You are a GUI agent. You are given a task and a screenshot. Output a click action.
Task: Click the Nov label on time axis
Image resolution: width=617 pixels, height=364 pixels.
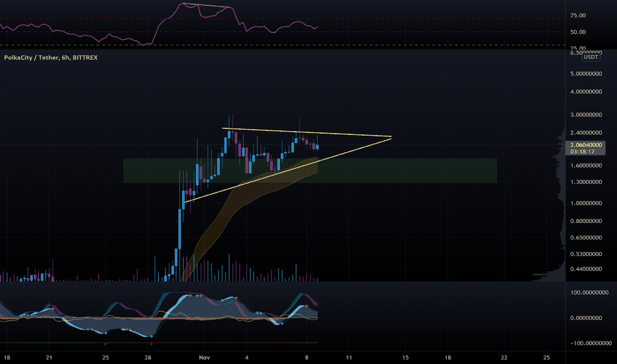(x=204, y=357)
